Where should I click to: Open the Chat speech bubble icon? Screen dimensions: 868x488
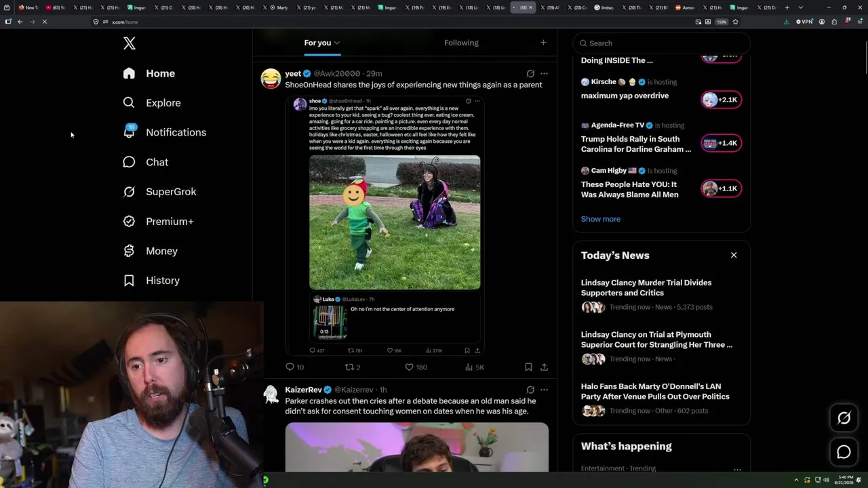tap(129, 162)
